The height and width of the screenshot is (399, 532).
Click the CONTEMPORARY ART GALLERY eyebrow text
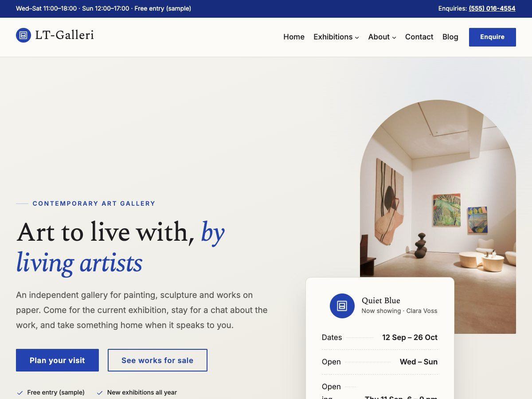point(94,203)
